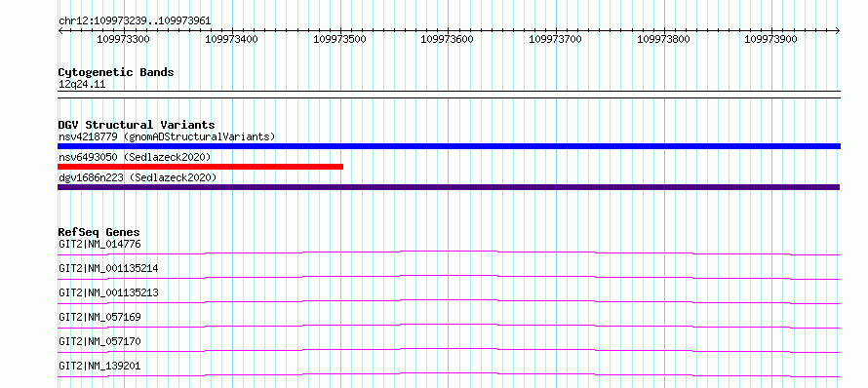Image resolution: width=868 pixels, height=388 pixels.
Task: Open GIT2|NM_057169 transcript label
Action: [x=99, y=317]
